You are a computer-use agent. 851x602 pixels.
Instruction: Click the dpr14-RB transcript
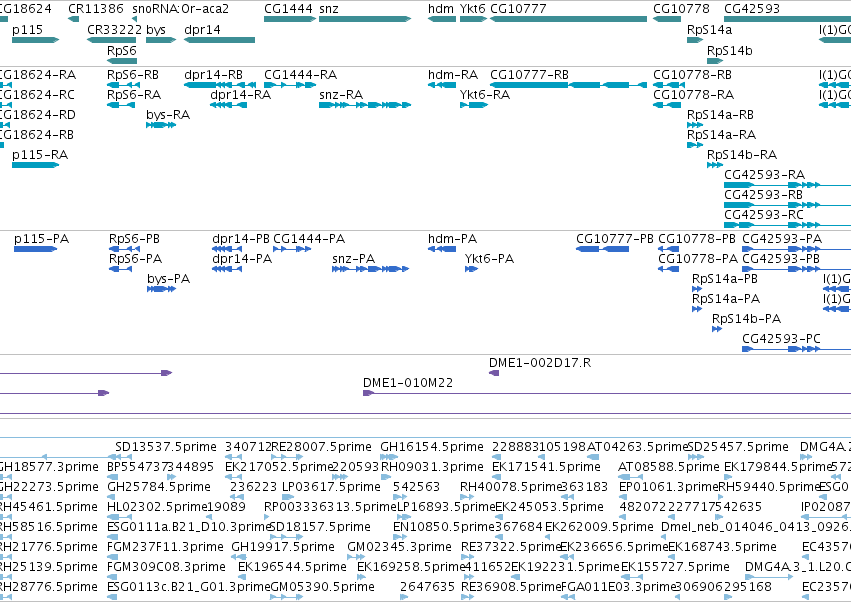click(x=220, y=85)
